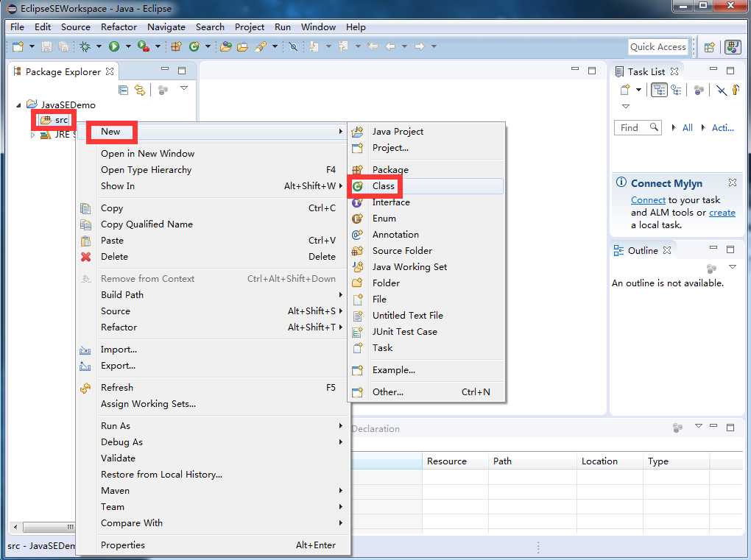Image resolution: width=751 pixels, height=560 pixels.
Task: Click the Import icon in context menu
Action: pos(85,350)
